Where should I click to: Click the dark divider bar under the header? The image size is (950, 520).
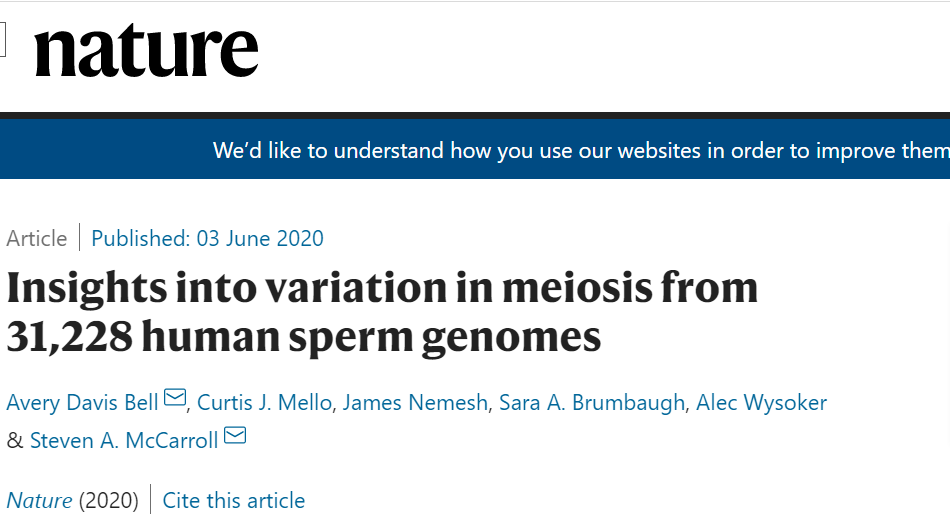(475, 116)
